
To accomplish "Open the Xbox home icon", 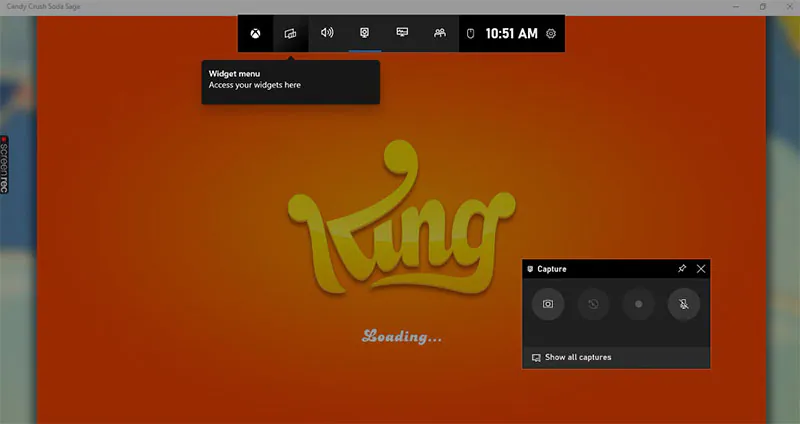I will tap(255, 34).
